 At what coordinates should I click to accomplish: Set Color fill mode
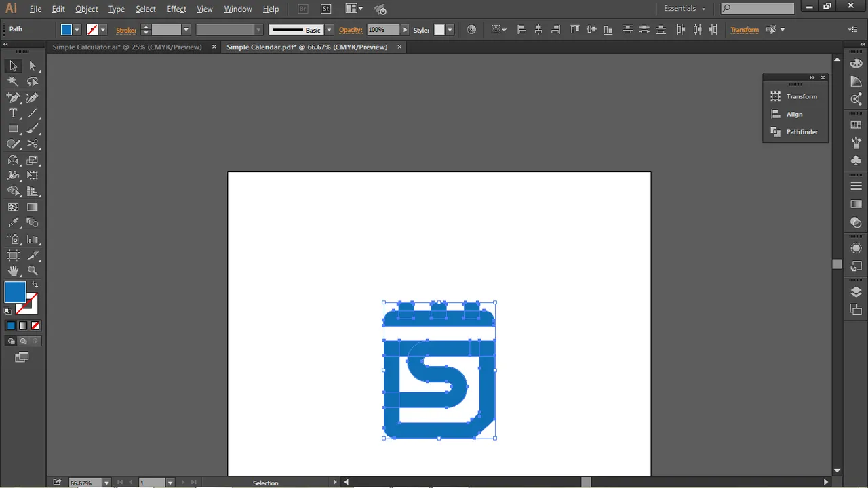click(11, 325)
